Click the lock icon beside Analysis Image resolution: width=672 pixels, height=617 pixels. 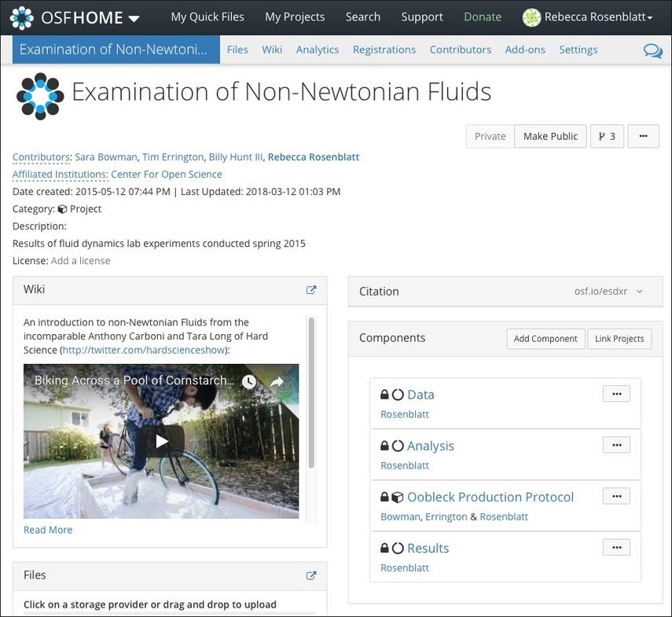[x=384, y=446]
